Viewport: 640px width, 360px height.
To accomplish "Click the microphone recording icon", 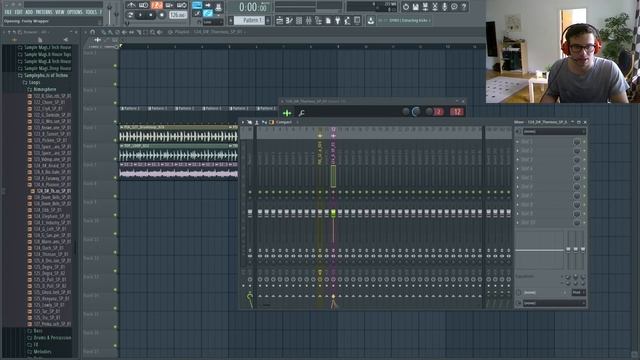I will point(445,7).
